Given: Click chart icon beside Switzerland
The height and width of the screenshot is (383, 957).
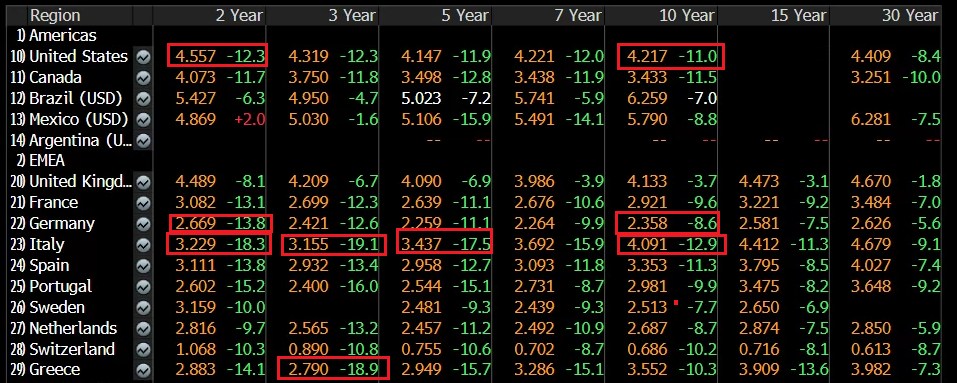Looking at the screenshot, I should pyautogui.click(x=143, y=349).
